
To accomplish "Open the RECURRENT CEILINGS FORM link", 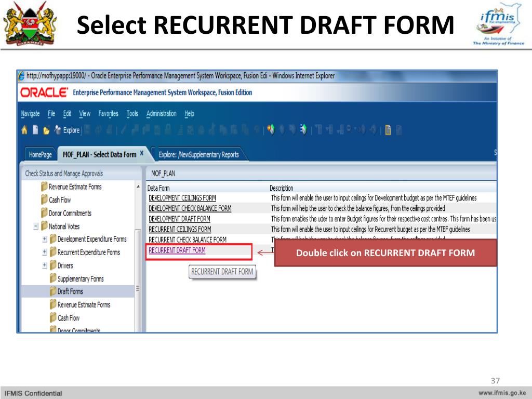I will coord(180,229).
